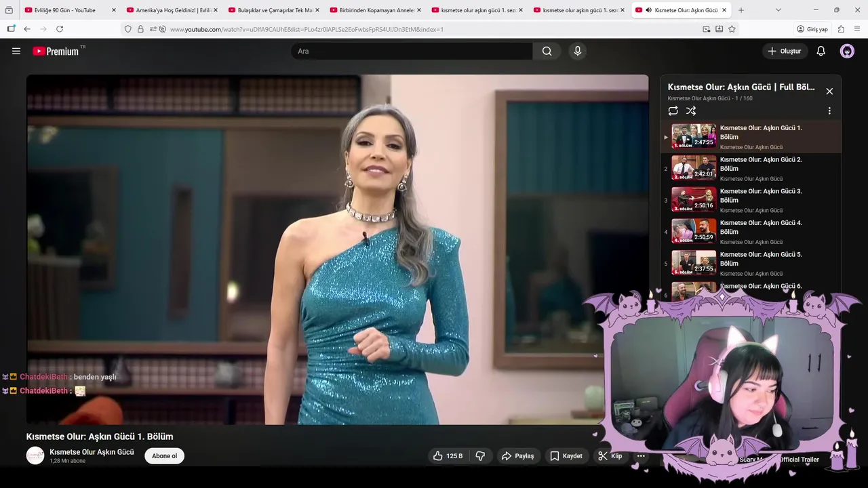Open browser sidebar workspaces icon
The image size is (868, 488).
[x=11, y=29]
